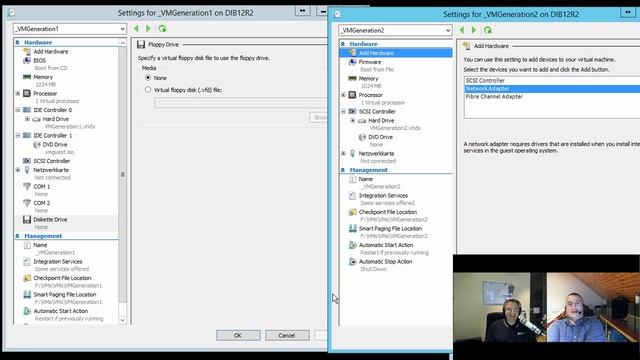Viewport: 640px width, 360px height.
Task: Select Checkpoint File Location icon in VMGeneration2
Action: (352, 212)
